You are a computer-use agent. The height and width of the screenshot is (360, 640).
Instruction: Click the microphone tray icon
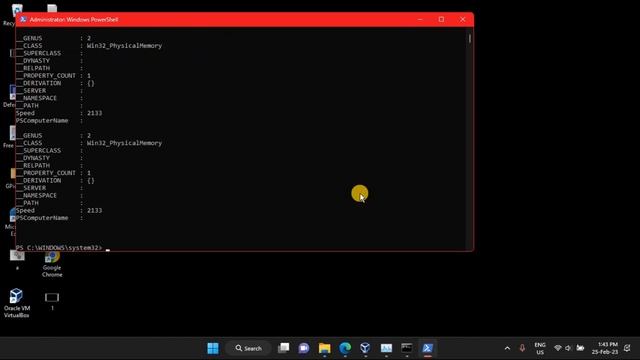point(522,348)
